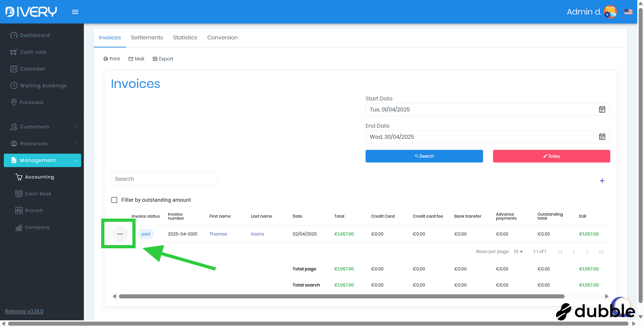Click the plus icon to add invoice
This screenshot has width=644, height=327.
tap(602, 180)
